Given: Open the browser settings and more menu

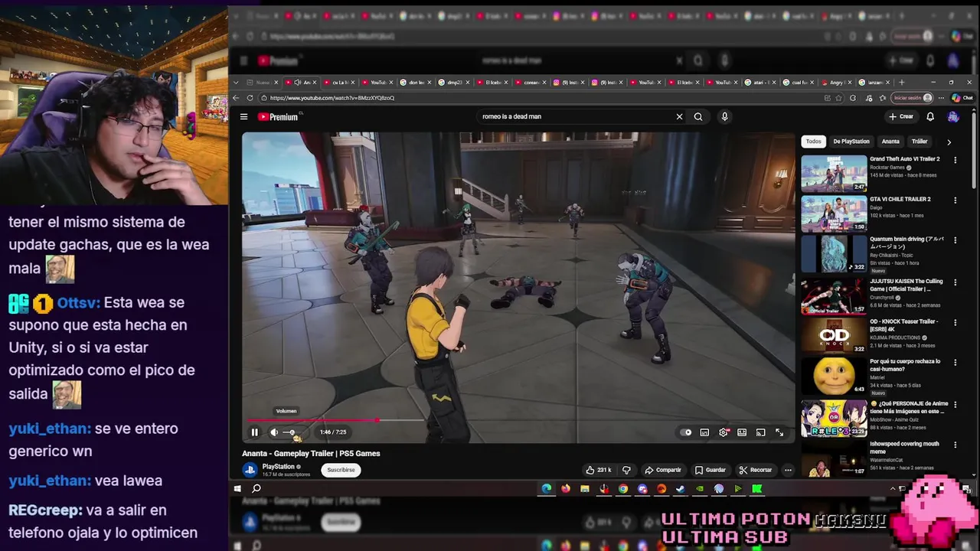Looking at the screenshot, I should 941,98.
